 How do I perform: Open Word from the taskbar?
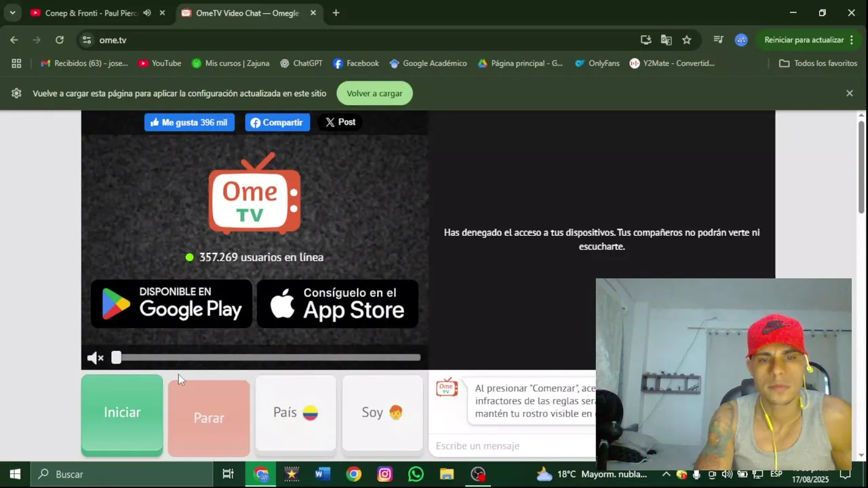[x=323, y=474]
